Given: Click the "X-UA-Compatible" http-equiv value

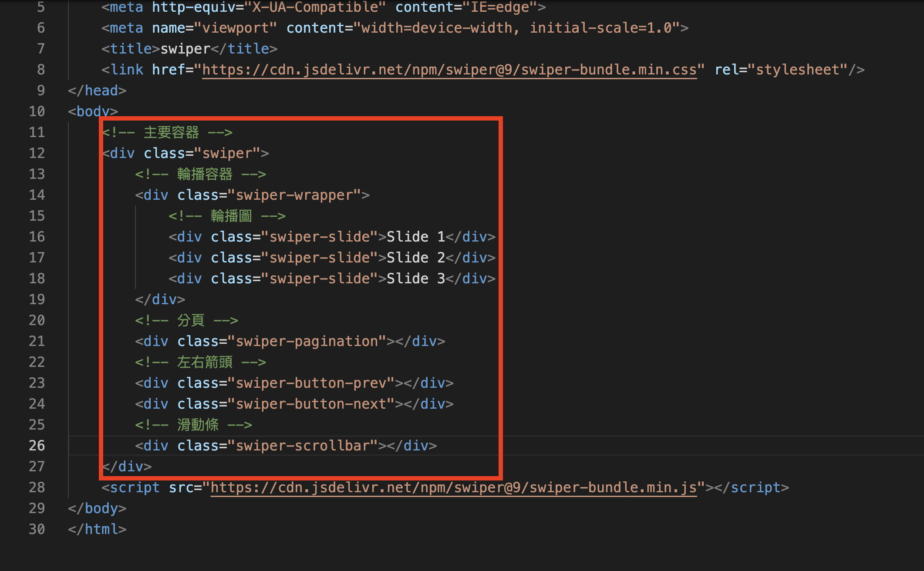Looking at the screenshot, I should (x=315, y=7).
